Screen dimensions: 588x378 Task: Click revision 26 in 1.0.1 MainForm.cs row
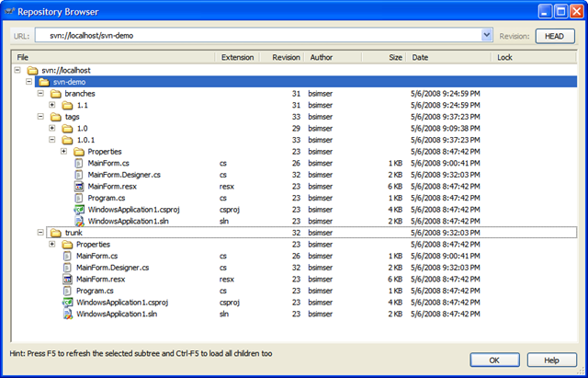pos(296,164)
